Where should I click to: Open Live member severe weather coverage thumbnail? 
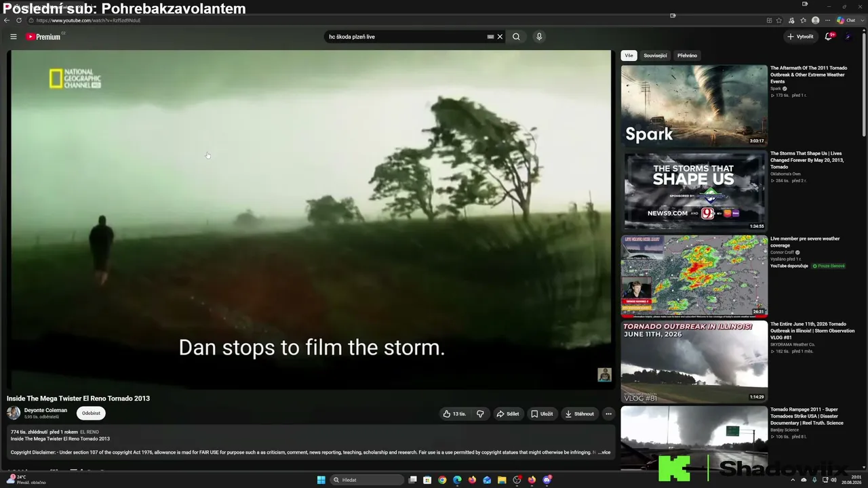(694, 276)
